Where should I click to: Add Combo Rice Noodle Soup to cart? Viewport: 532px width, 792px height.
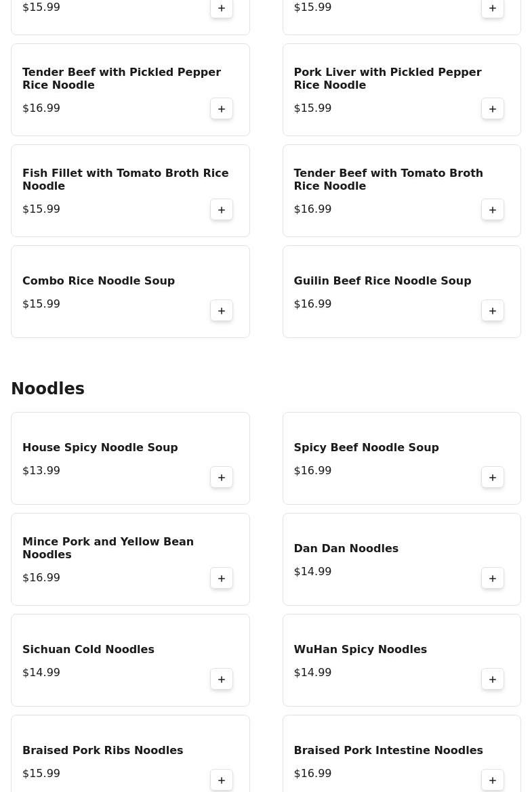point(222,311)
